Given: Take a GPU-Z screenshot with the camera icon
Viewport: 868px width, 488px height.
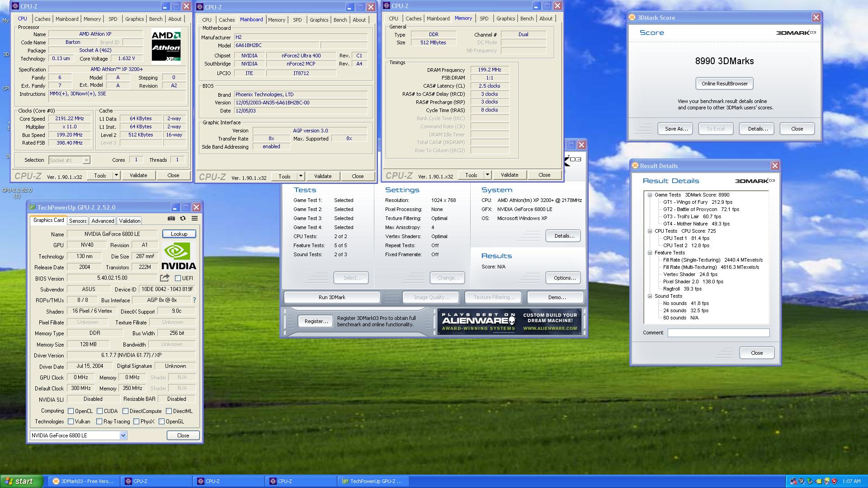Looking at the screenshot, I should tap(171, 219).
